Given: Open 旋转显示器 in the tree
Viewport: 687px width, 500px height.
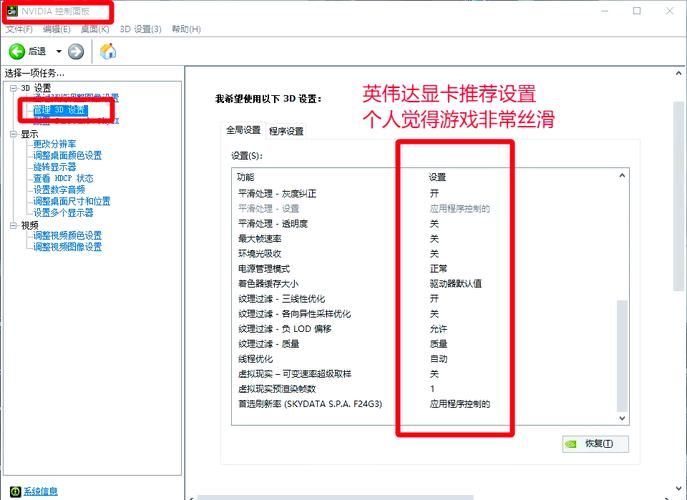Looking at the screenshot, I should tap(54, 167).
